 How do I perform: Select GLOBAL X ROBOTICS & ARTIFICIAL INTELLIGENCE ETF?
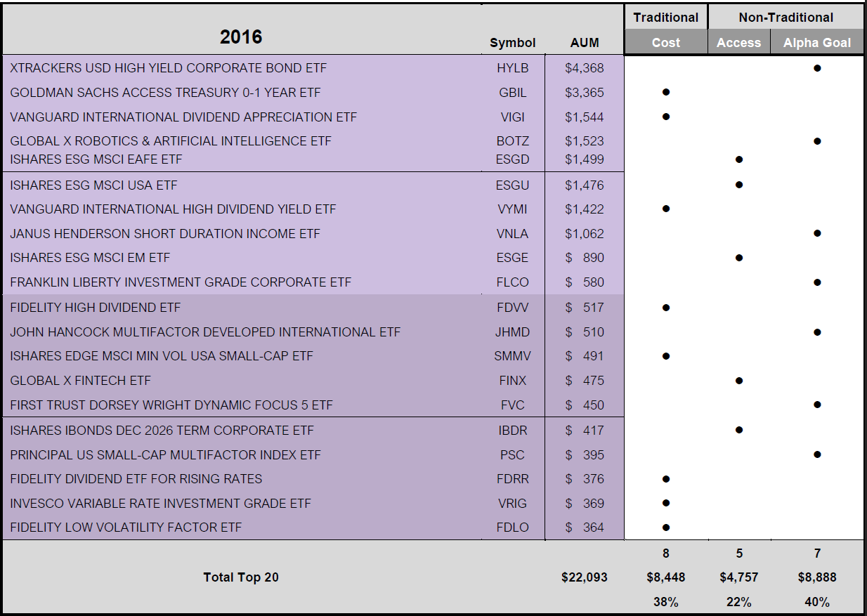[171, 140]
